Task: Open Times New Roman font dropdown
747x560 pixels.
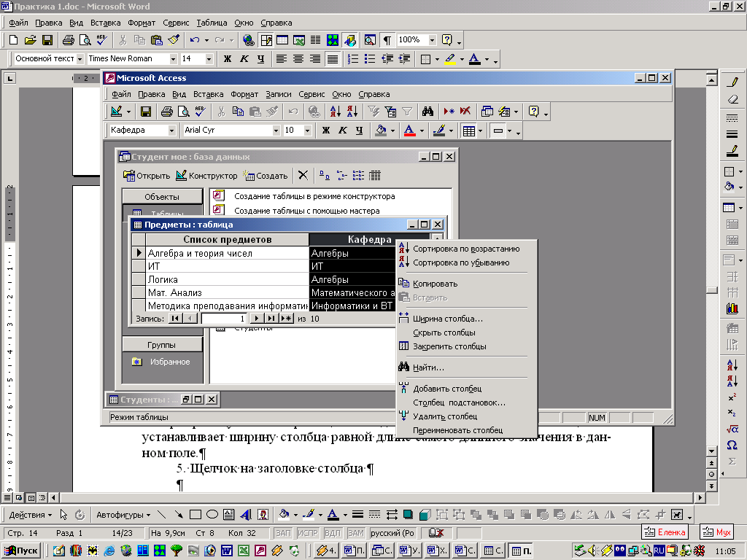Action: [x=173, y=58]
